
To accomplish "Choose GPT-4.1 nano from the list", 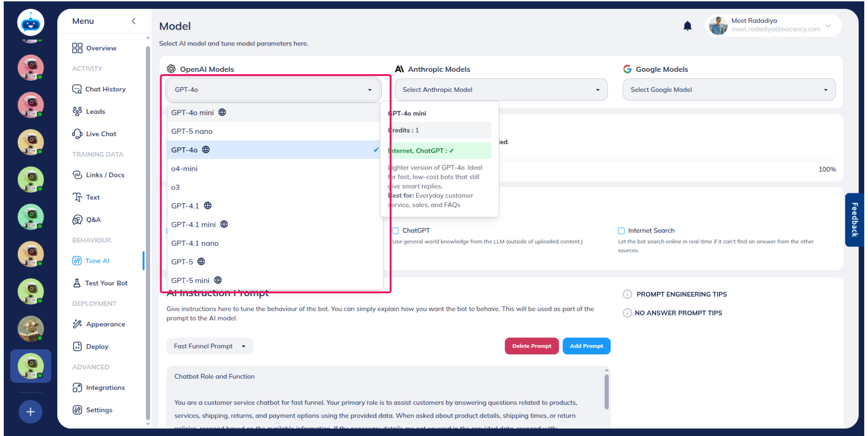I will coord(274,243).
